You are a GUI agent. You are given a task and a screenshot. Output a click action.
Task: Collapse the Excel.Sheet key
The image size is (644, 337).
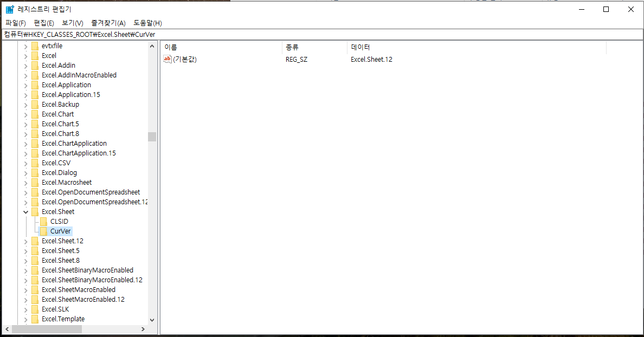click(x=25, y=212)
